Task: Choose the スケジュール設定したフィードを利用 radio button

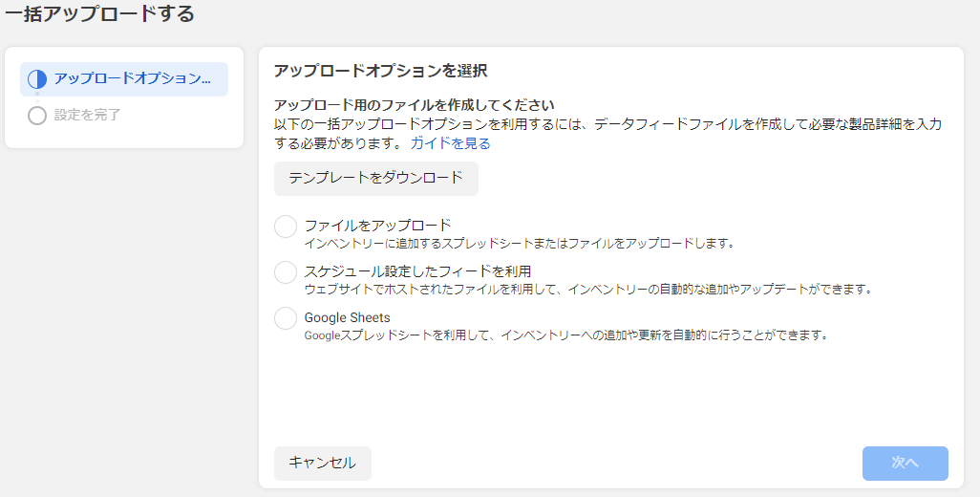Action: pos(286,272)
